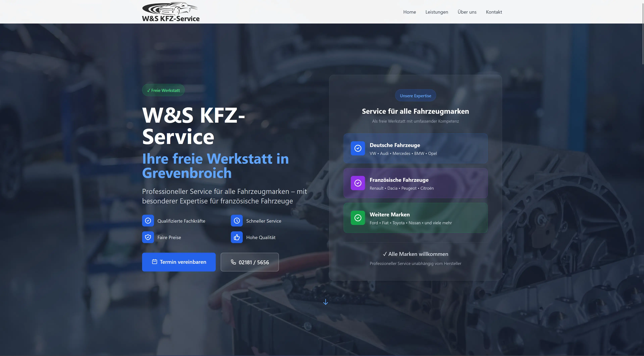Call 02181 / 5656 via the phone button
Screen dimensions: 644x356
[249, 262]
